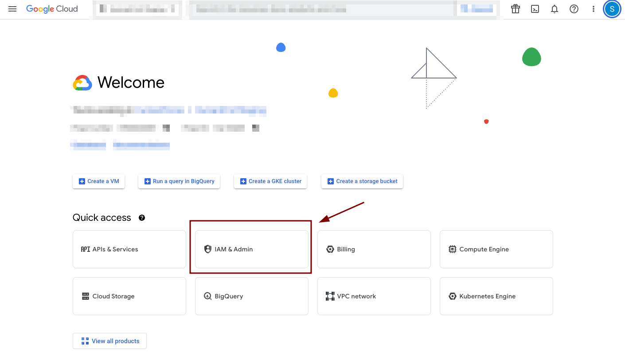Activate Cloud Shell terminal icon

click(535, 9)
